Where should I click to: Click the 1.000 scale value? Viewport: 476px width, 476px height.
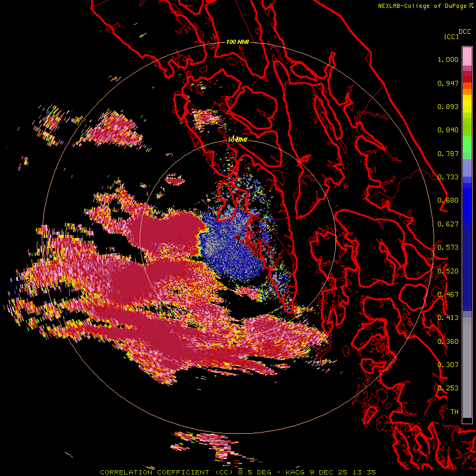coord(448,59)
